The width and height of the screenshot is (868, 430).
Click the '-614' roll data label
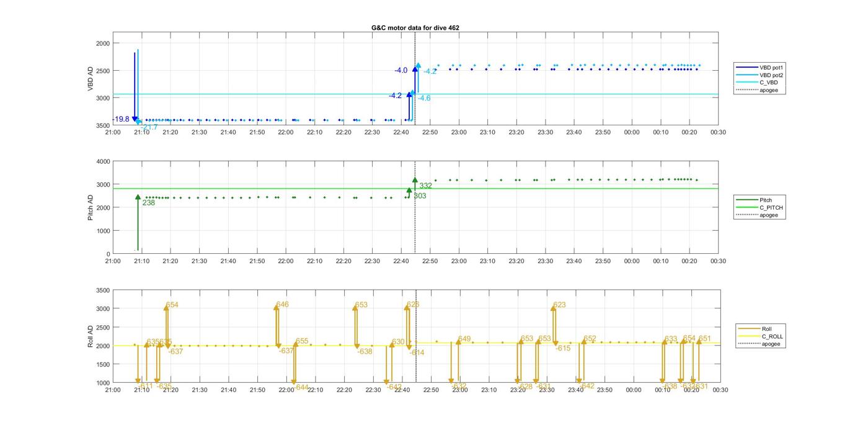pos(417,352)
